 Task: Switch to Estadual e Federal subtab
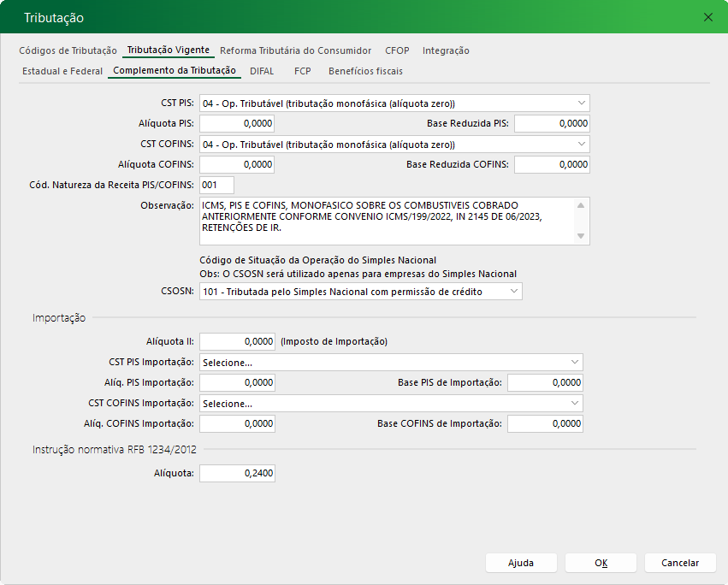[x=62, y=71]
